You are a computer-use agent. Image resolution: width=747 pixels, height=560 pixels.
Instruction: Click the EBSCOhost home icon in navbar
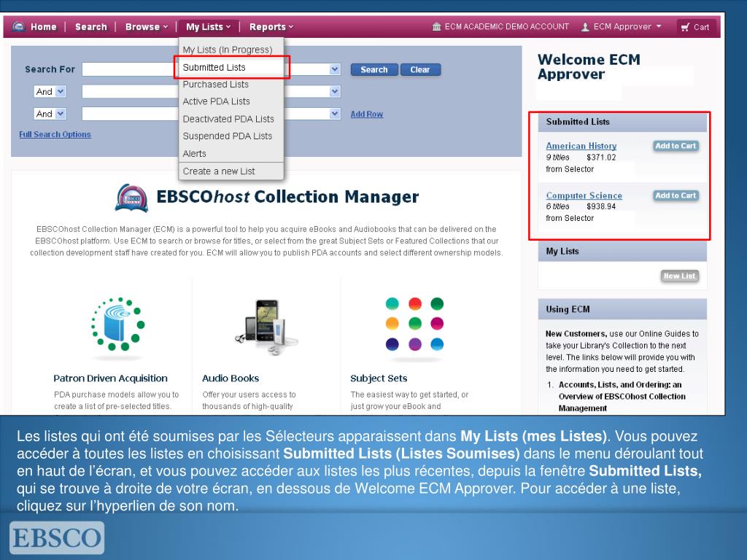(x=18, y=26)
